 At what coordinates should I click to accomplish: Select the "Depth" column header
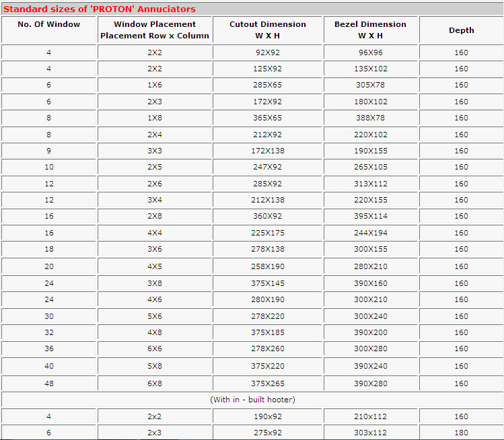(x=461, y=30)
